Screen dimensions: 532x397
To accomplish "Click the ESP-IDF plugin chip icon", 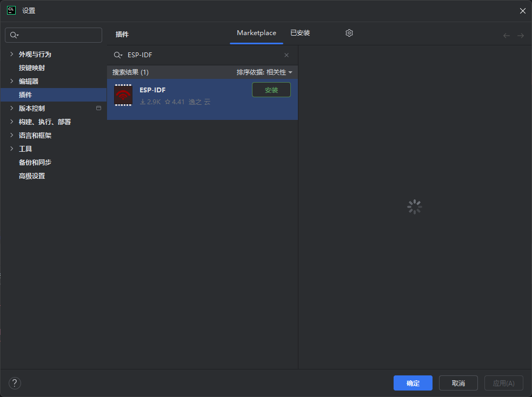I will coord(123,95).
